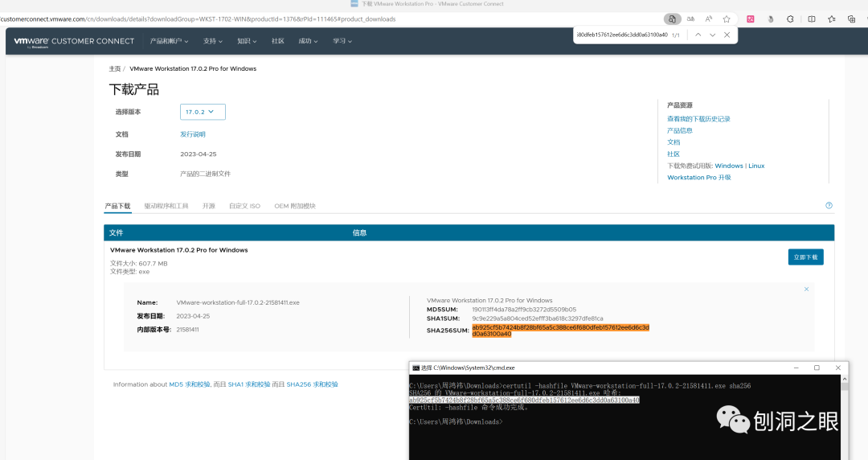Image resolution: width=868 pixels, height=460 pixels.
Task: Expand the 17.0.2 version dropdown
Action: [x=203, y=112]
